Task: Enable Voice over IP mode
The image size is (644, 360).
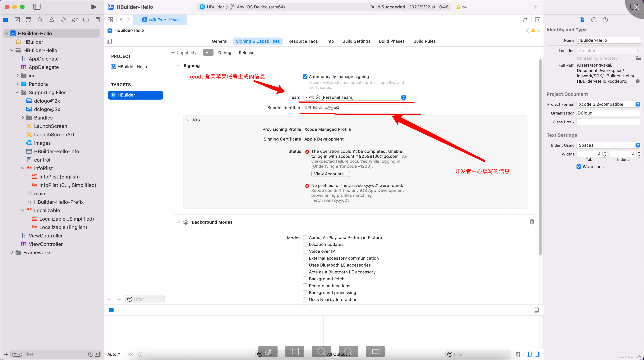Action: pos(305,251)
